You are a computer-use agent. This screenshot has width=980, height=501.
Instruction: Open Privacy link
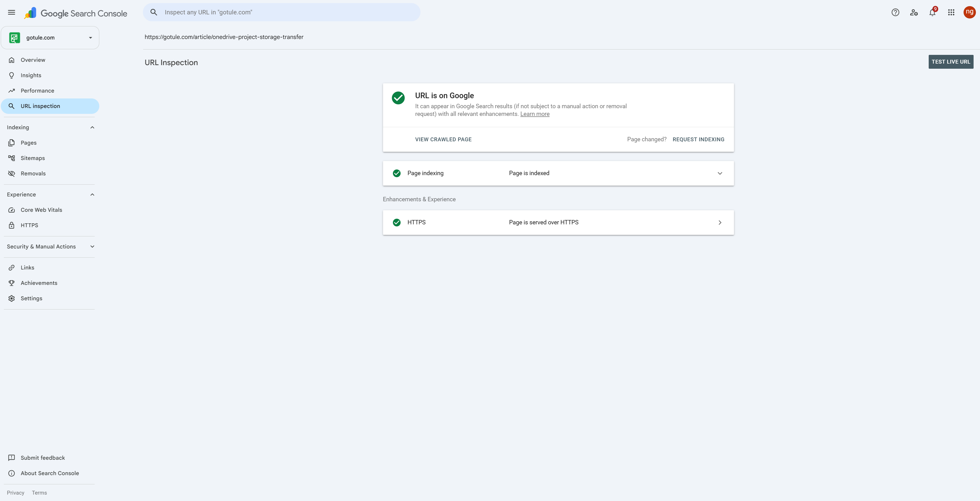pyautogui.click(x=16, y=493)
